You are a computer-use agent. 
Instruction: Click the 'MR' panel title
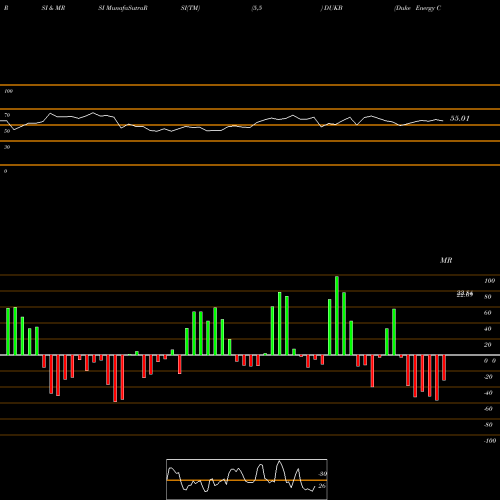[x=446, y=260]
